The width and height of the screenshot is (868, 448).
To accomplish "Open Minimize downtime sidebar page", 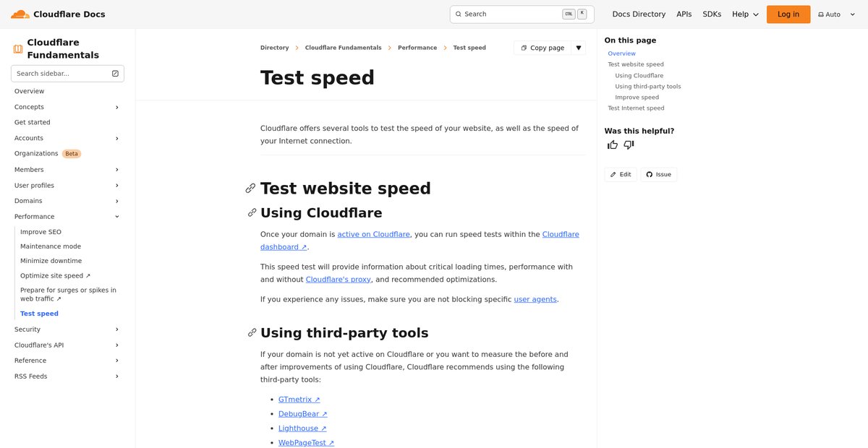I will [x=51, y=261].
